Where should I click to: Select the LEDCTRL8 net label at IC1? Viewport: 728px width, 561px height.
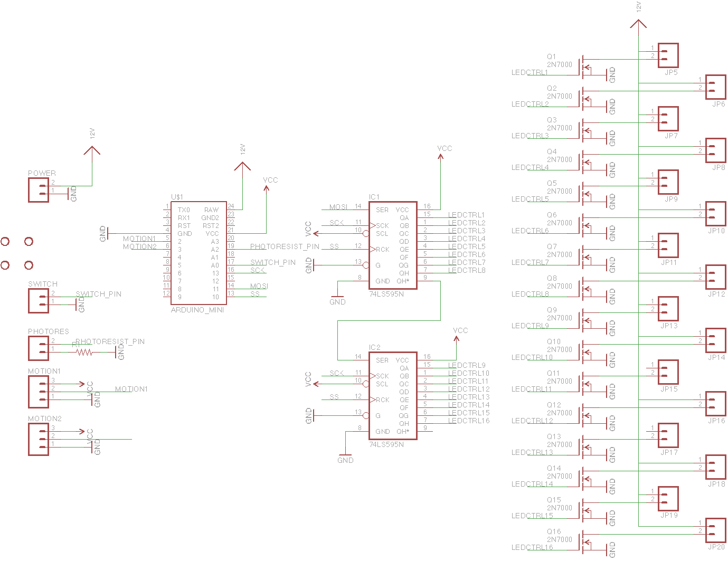click(x=467, y=270)
